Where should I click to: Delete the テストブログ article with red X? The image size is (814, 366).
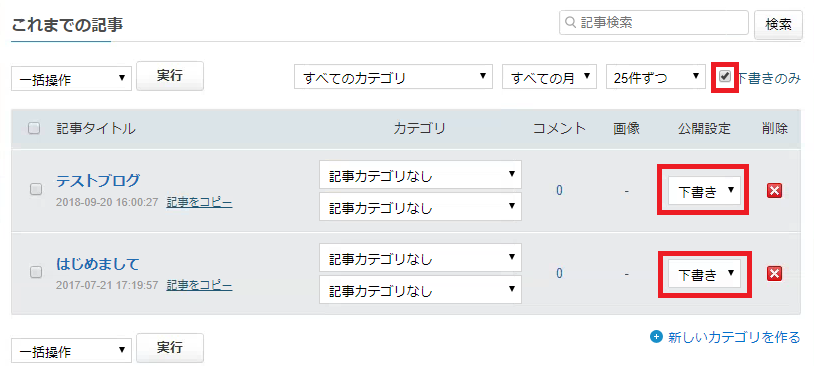774,191
